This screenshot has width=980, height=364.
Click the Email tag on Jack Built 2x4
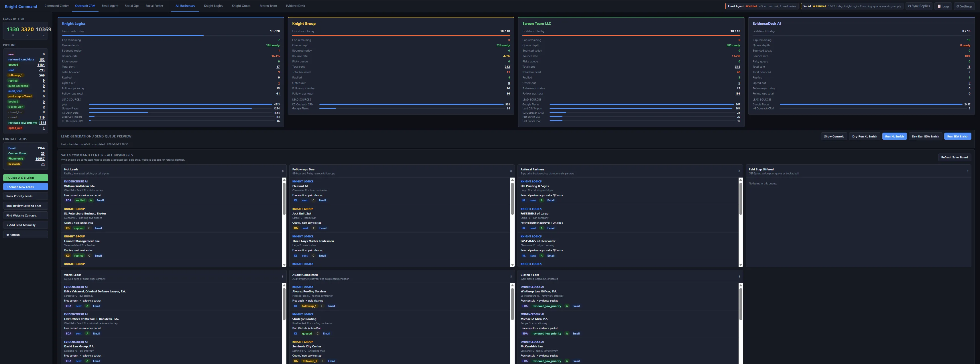[x=322, y=228]
